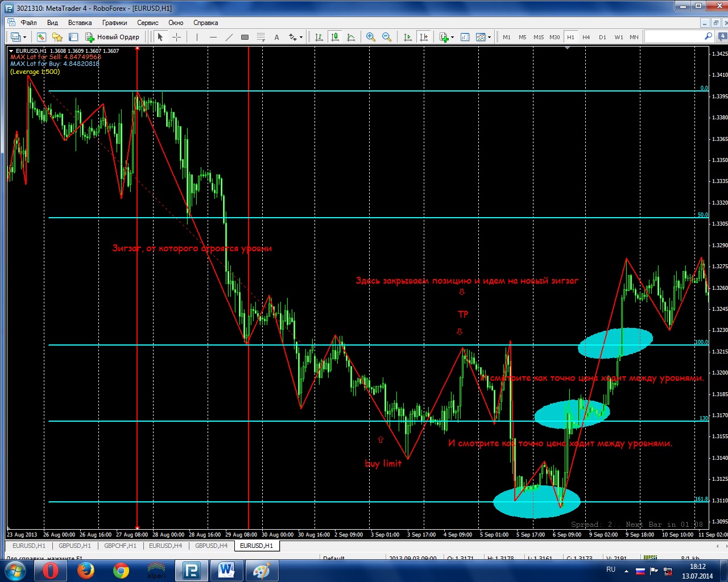Open the Вид menu
The image size is (728, 582).
tap(52, 23)
